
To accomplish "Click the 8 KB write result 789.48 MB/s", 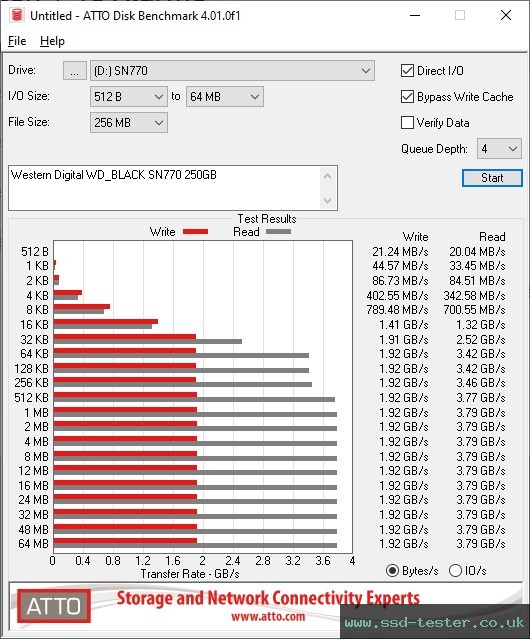I will (x=397, y=310).
